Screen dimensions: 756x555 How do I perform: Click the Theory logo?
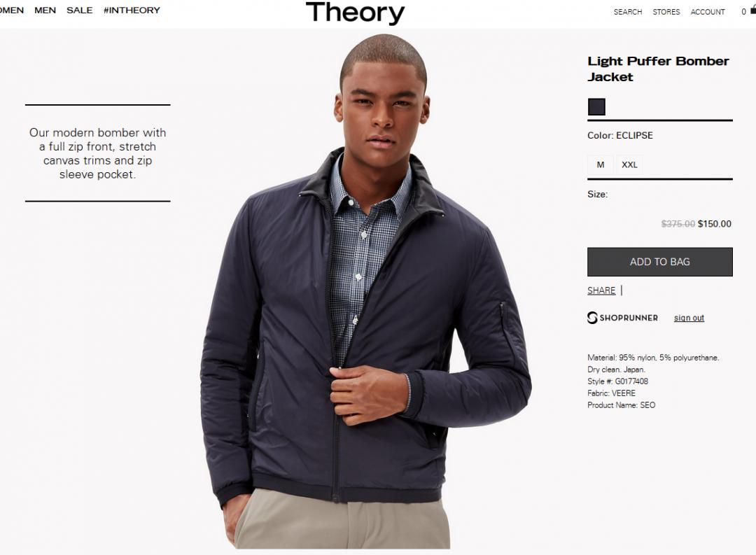(x=356, y=13)
